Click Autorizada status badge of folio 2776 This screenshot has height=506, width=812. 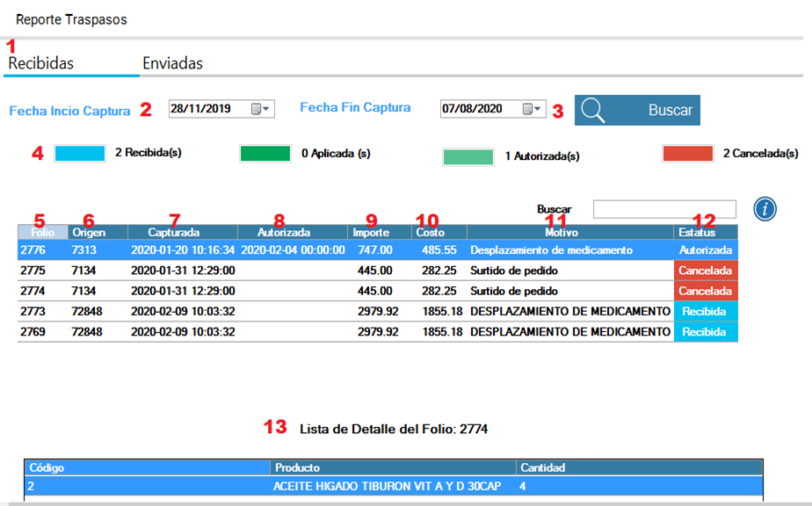pos(706,250)
